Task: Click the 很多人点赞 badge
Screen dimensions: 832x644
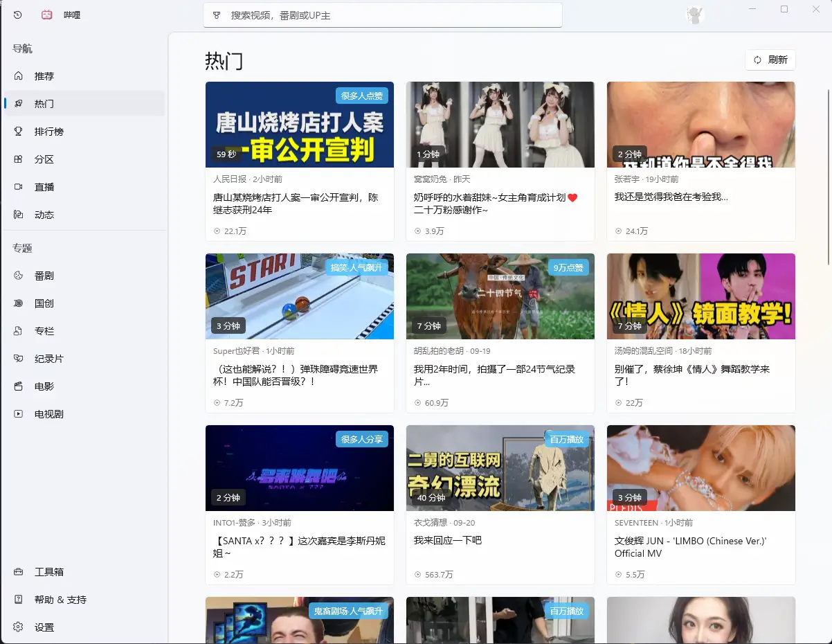Action: [x=362, y=96]
